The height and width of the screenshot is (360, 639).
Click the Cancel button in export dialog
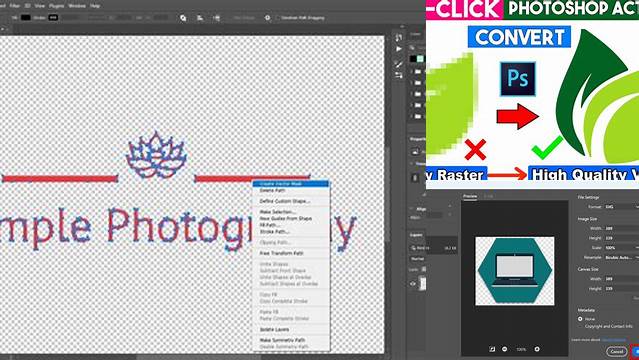(x=617, y=351)
